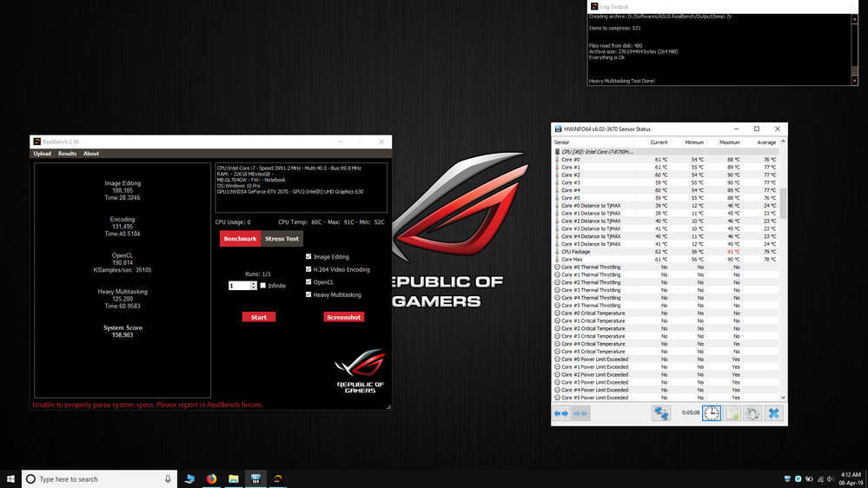
Task: Reset sensor timer with the clock icon
Action: (x=712, y=413)
